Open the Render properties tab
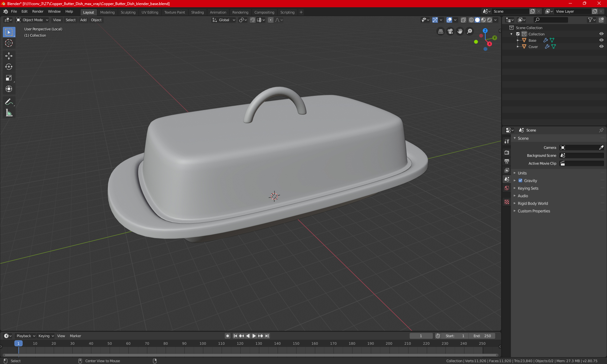The height and width of the screenshot is (364, 607). tap(507, 152)
